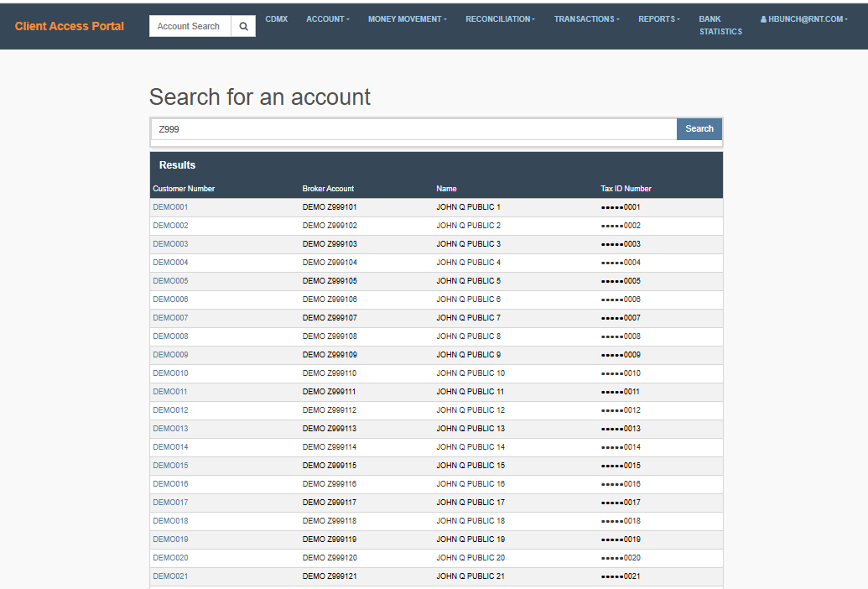Select broker account DEMO Z999105
This screenshot has height=589, width=868.
330,281
